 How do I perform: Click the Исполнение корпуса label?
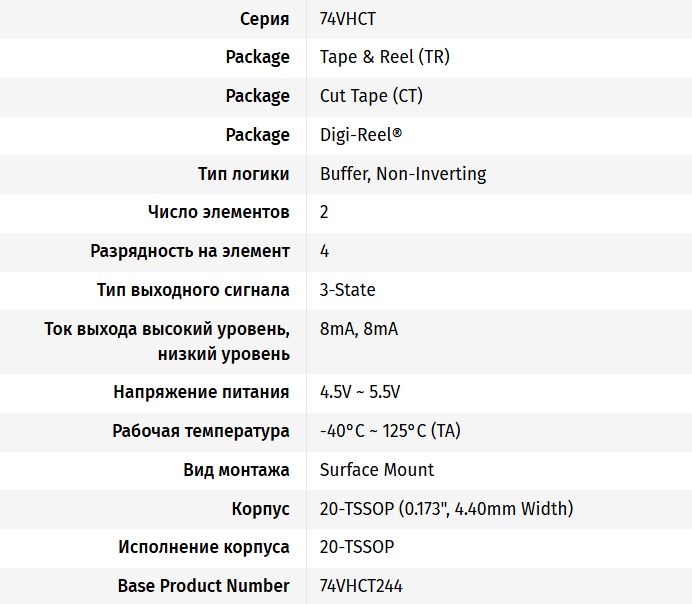[204, 547]
